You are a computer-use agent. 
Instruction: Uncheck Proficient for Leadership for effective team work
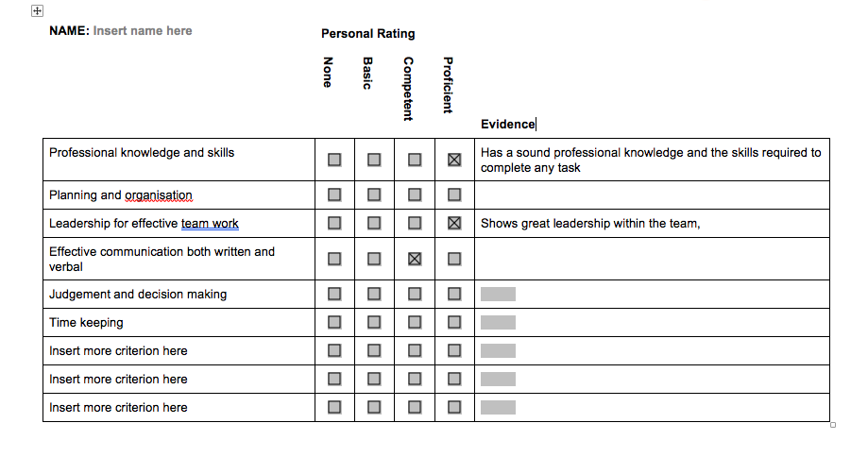click(x=454, y=223)
